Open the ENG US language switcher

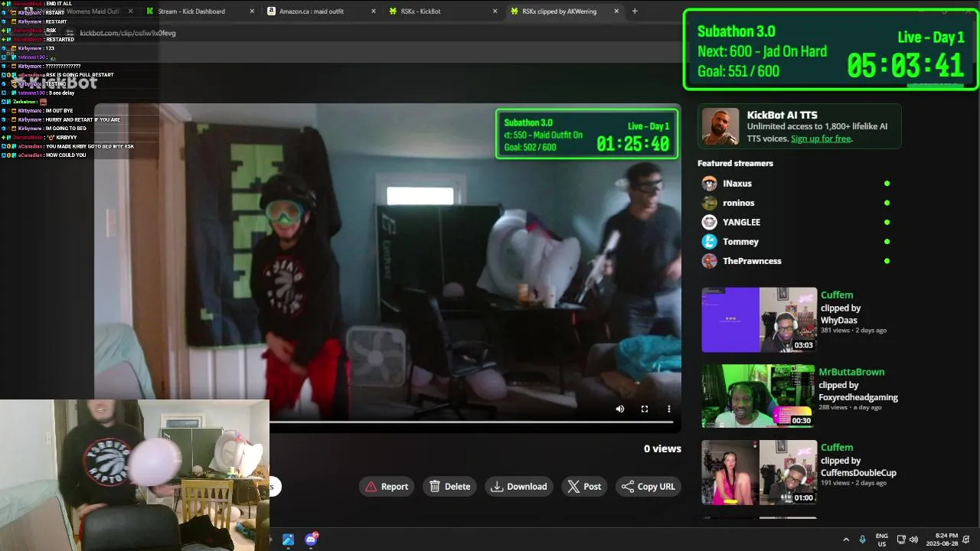click(x=882, y=540)
